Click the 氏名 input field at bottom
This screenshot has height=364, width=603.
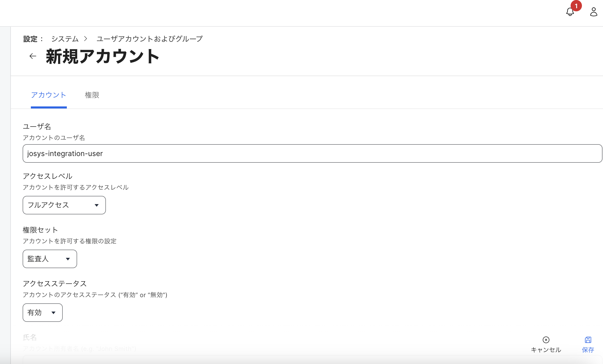(312, 360)
